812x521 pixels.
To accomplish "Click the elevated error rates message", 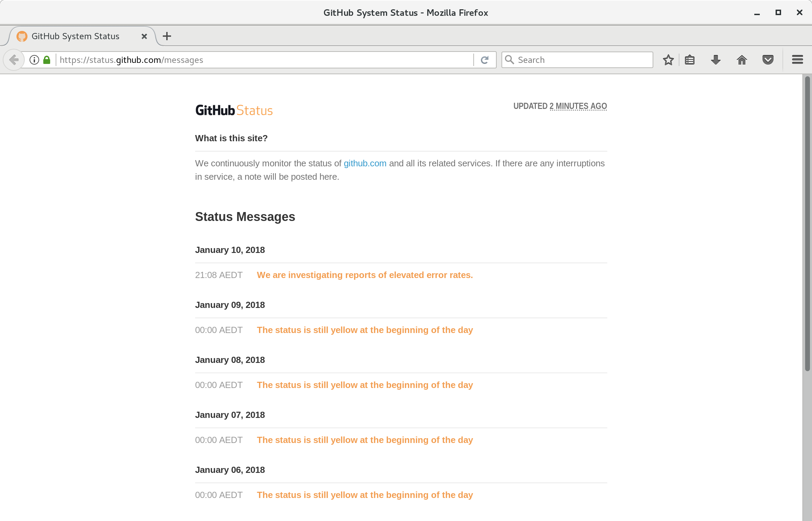I will pos(365,275).
